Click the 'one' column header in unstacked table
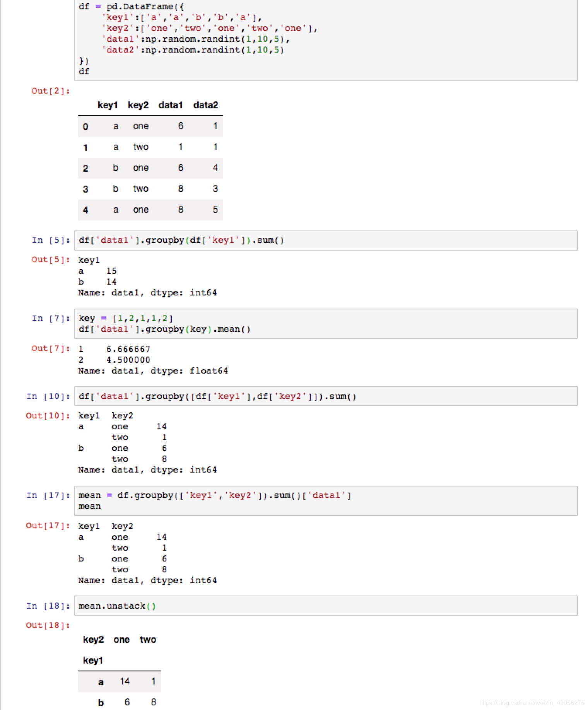This screenshot has width=588, height=710. tap(121, 640)
